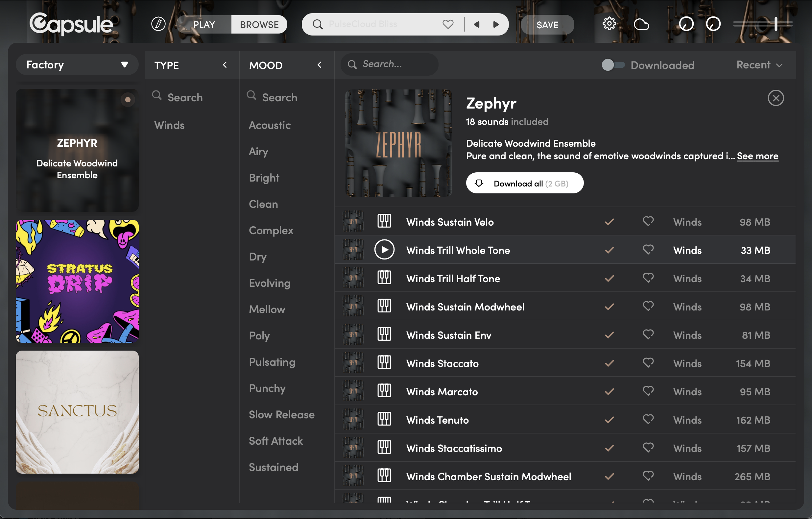The width and height of the screenshot is (812, 519).
Task: Click the pencil edit icon beside PLAY
Action: pyautogui.click(x=158, y=24)
